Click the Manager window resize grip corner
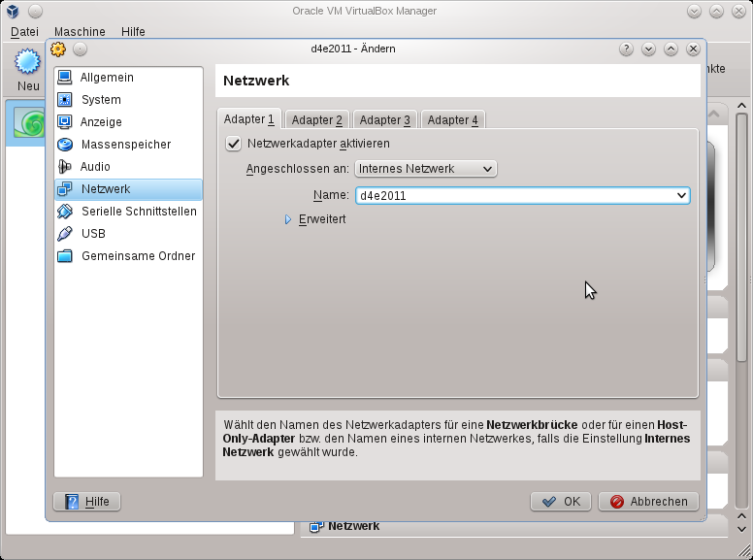 746,552
